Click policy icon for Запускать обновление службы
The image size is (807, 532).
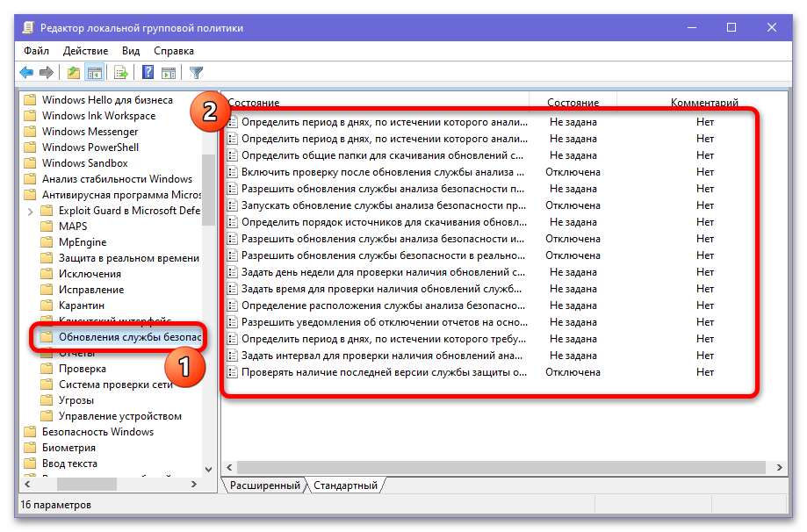coord(233,205)
